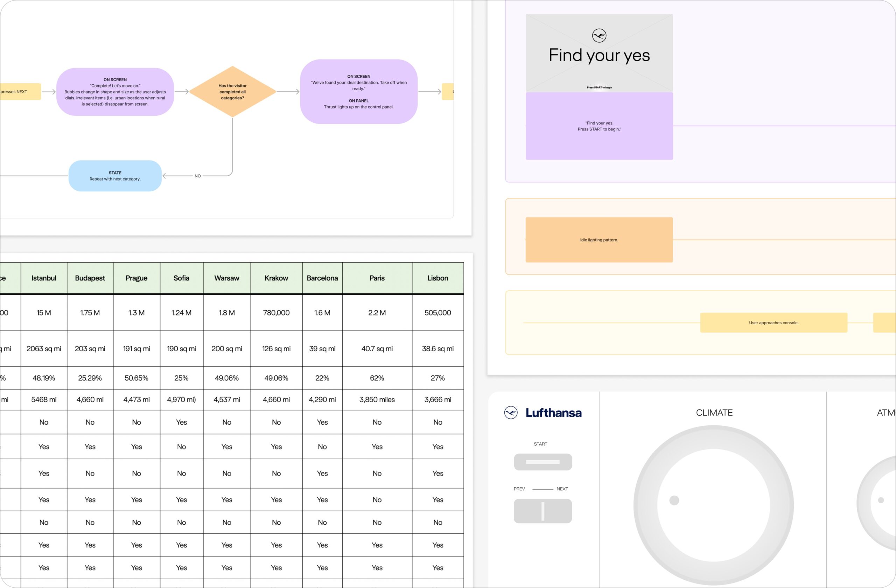Screen dimensions: 896x588
Task: Select the 'User approaches console' yellow card
Action: tap(773, 323)
